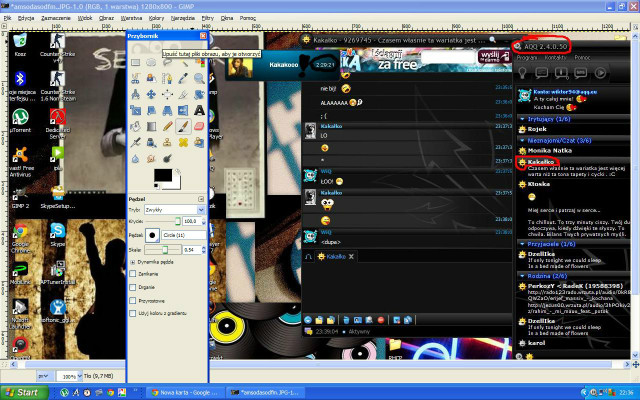Switch to Nowa karta Google Chrome taskbar button
640x400 pixels.
[x=184, y=393]
